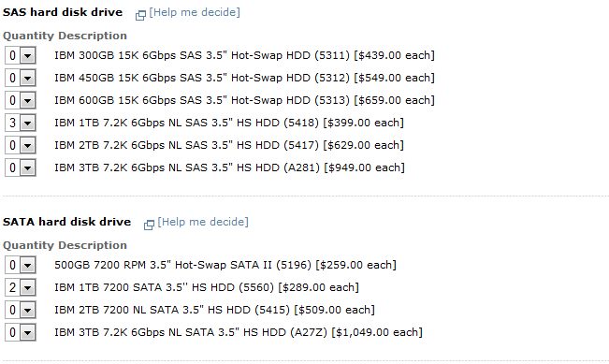Click the 500GB SATA II $259.00 description text
The height and width of the screenshot is (364, 609).
click(225, 265)
